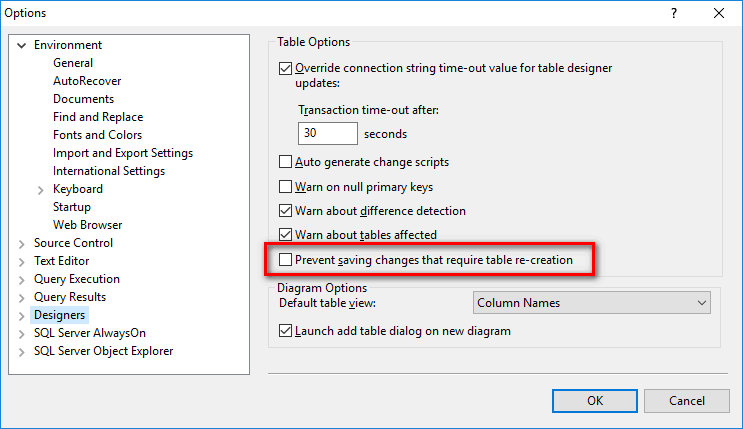
Task: Uncheck Warn about tables affected
Action: click(287, 235)
